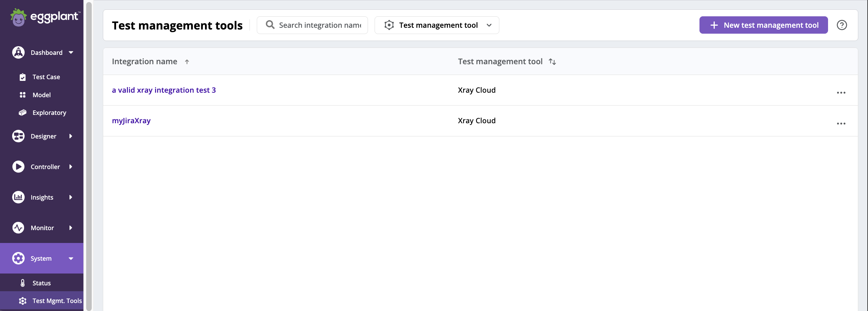This screenshot has width=868, height=311.
Task: Expand the Controller submenu arrow
Action: 71,167
